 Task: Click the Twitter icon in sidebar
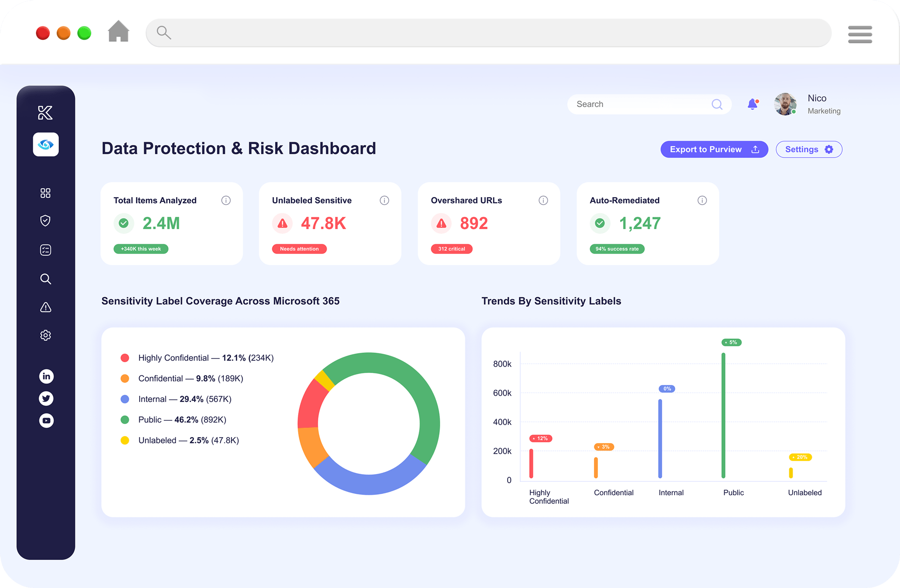[x=46, y=398]
